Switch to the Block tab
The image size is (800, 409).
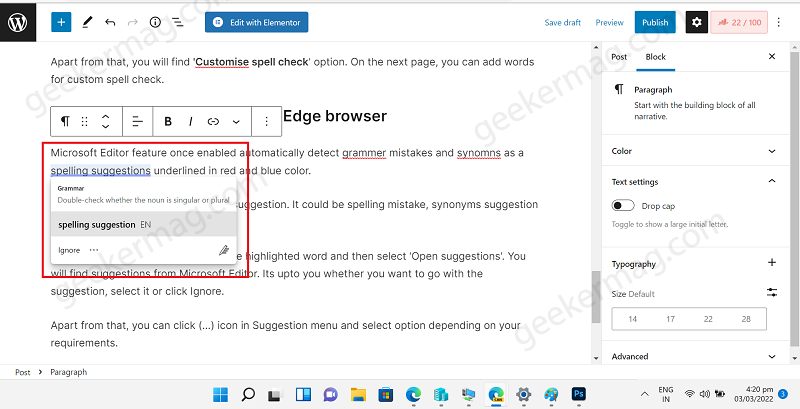[x=656, y=57]
